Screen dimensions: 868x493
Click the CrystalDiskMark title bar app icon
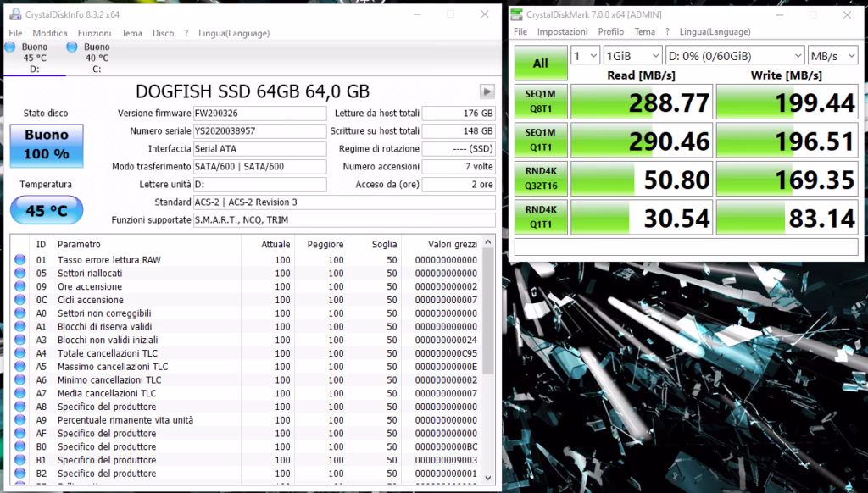[x=517, y=14]
